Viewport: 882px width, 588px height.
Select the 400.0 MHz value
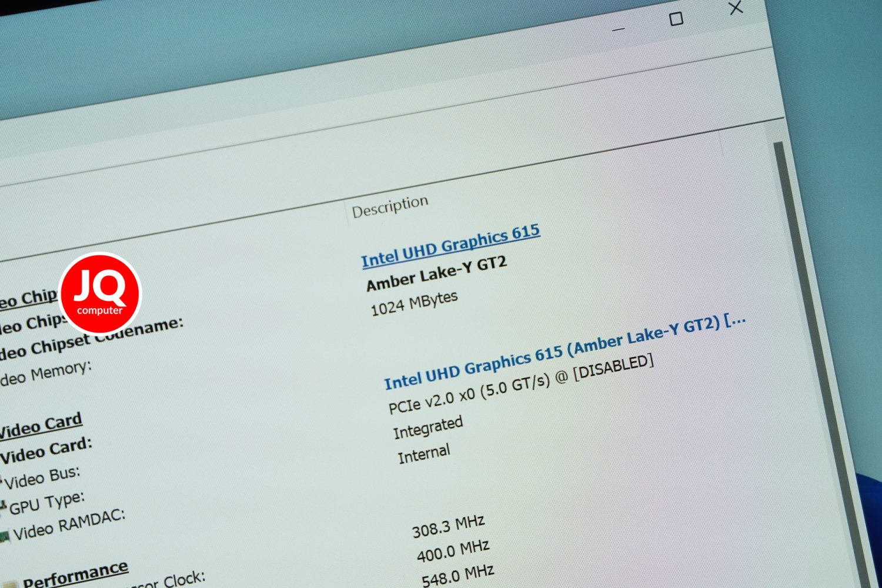pos(453,552)
